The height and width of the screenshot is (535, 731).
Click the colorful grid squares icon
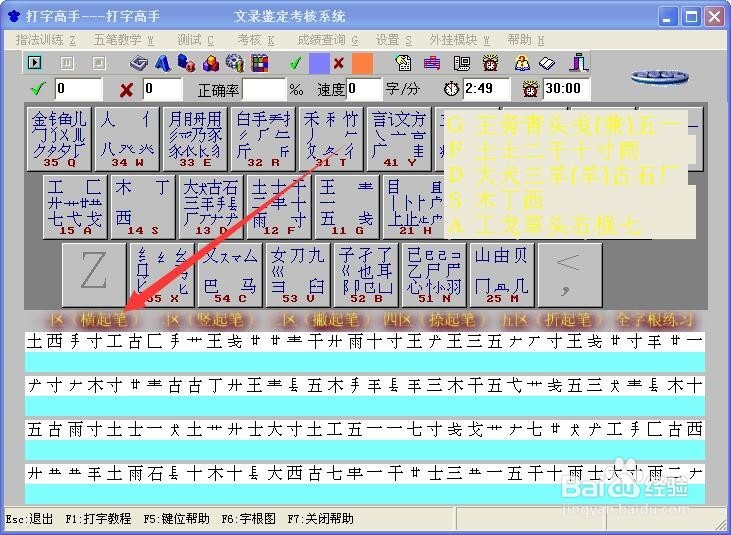(x=259, y=63)
